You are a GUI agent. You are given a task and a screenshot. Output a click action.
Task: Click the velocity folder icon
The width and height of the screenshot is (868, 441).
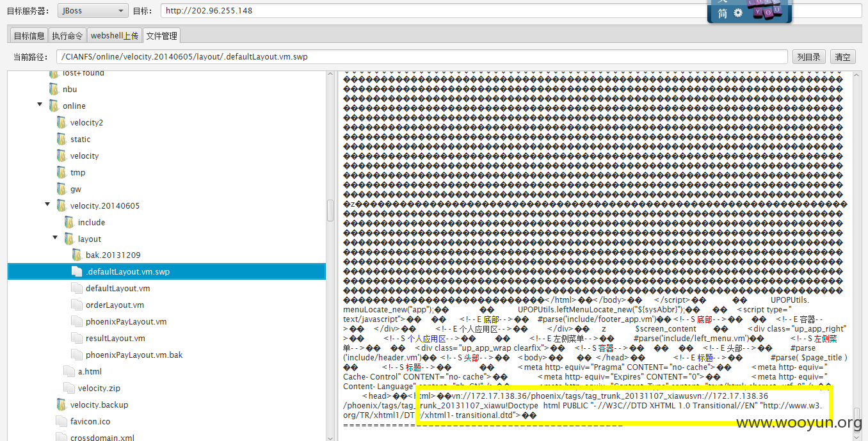pyautogui.click(x=61, y=156)
